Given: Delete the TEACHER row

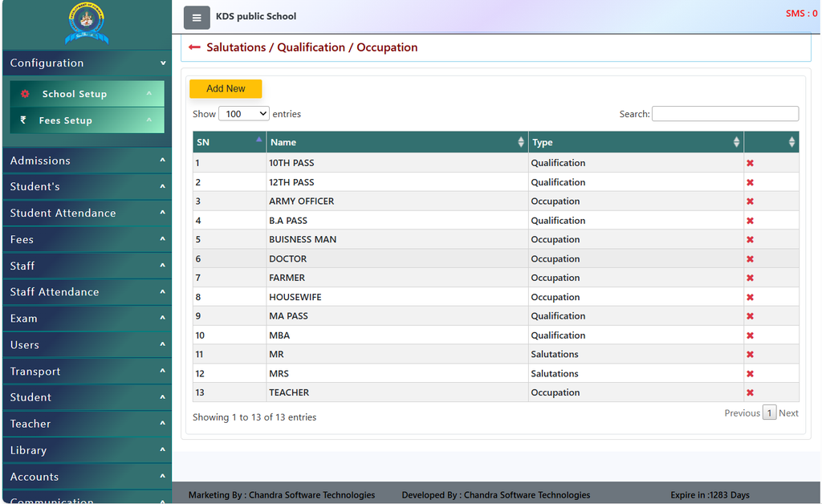Looking at the screenshot, I should point(750,392).
